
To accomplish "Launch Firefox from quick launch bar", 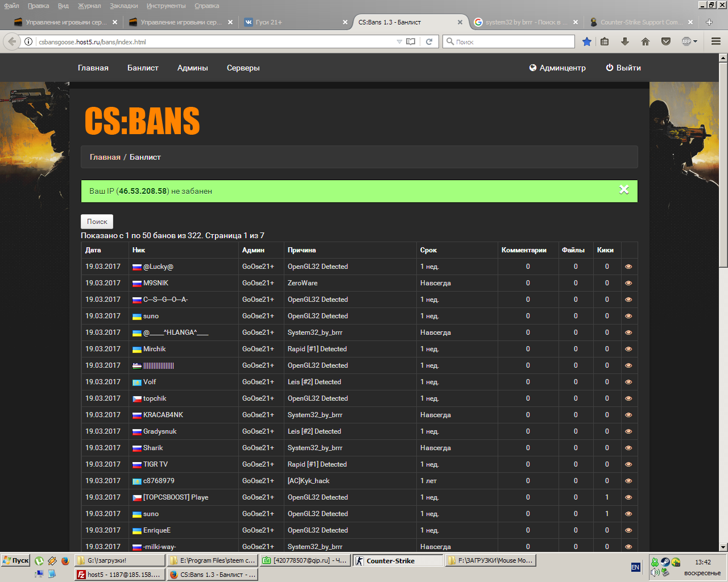I will click(x=65, y=561).
